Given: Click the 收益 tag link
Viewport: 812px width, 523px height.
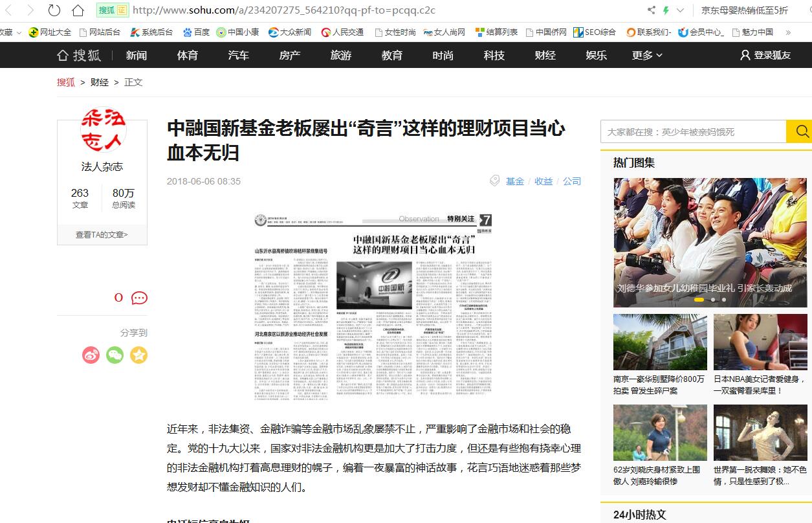Looking at the screenshot, I should tap(543, 181).
